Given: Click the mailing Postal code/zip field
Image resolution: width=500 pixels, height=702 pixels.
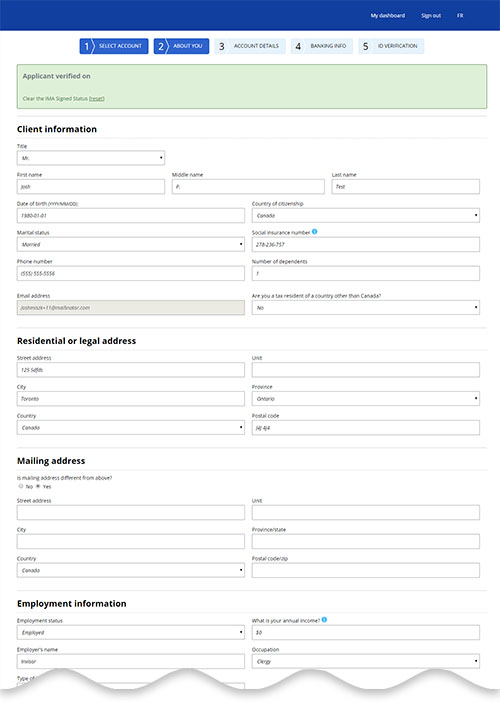Looking at the screenshot, I should [366, 570].
